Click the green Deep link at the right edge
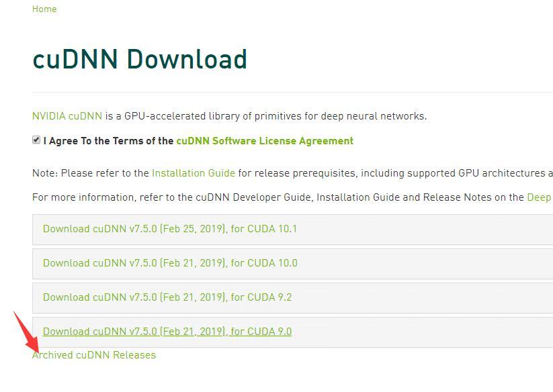The width and height of the screenshot is (553, 392). pyautogui.click(x=539, y=197)
